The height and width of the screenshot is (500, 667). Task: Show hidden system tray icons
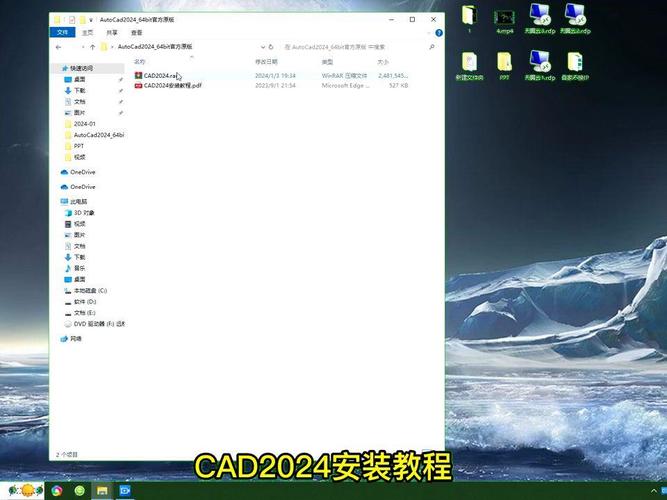coord(654,491)
